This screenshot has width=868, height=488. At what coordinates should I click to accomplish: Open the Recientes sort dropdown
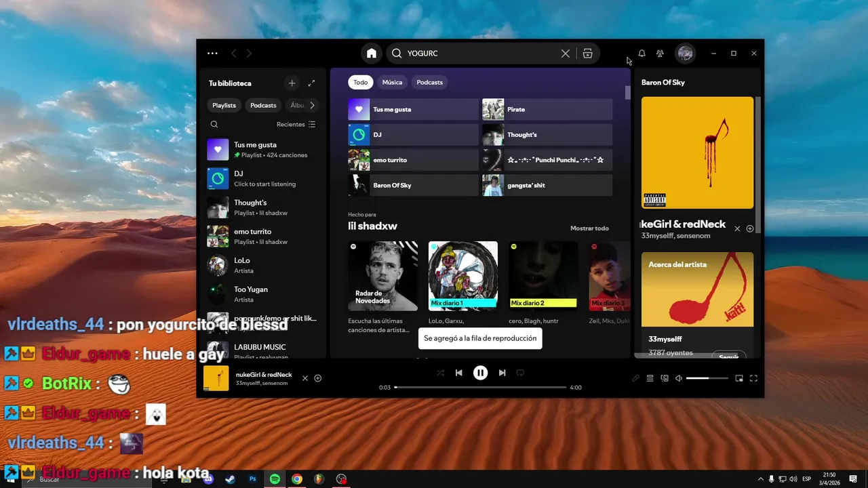(x=296, y=125)
